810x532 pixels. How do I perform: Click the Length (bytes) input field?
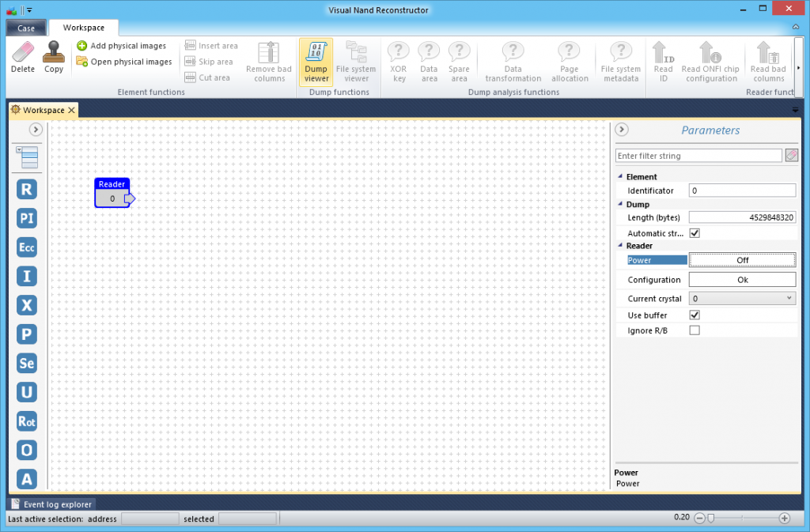click(x=742, y=217)
